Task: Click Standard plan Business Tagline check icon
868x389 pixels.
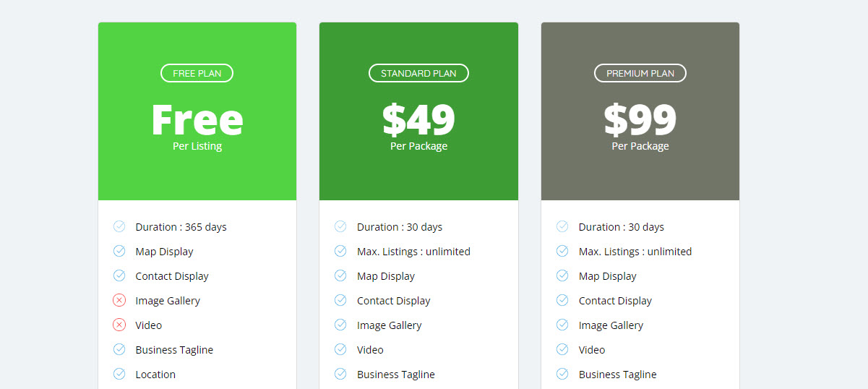Action: 340,374
